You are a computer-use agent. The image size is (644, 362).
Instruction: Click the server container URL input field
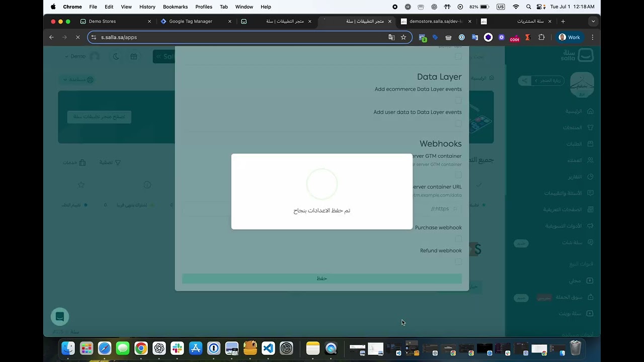322,209
